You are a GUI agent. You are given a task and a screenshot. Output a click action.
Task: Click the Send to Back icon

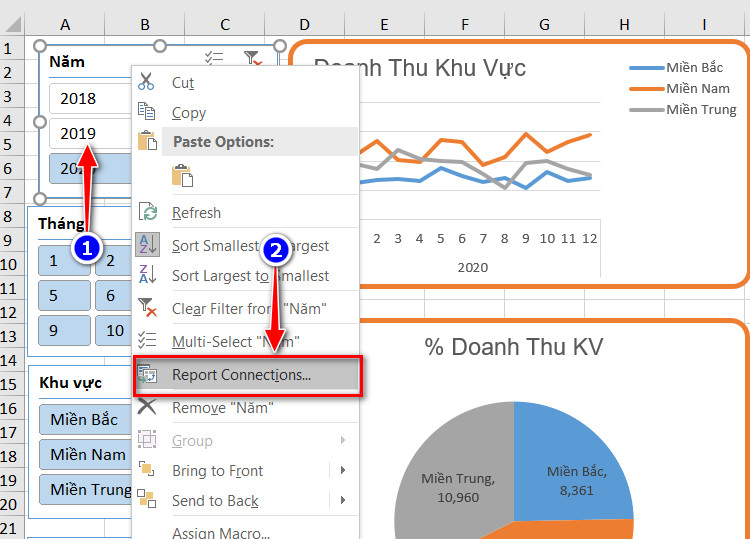[146, 498]
